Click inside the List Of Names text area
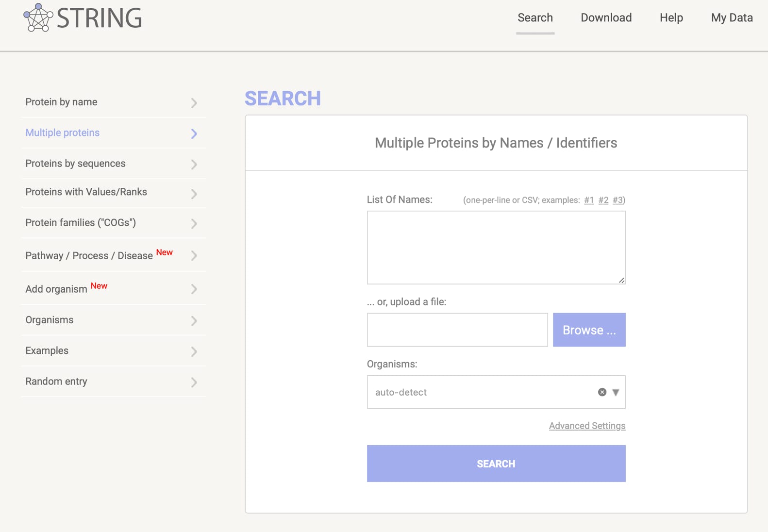This screenshot has height=532, width=768. 496,248
